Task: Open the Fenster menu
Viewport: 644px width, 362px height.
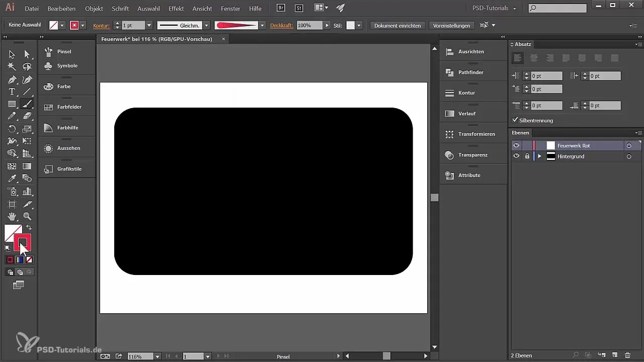Action: (x=230, y=9)
